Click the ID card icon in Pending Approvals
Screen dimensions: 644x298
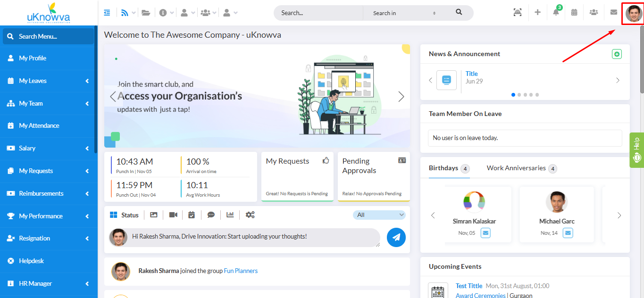tap(402, 160)
